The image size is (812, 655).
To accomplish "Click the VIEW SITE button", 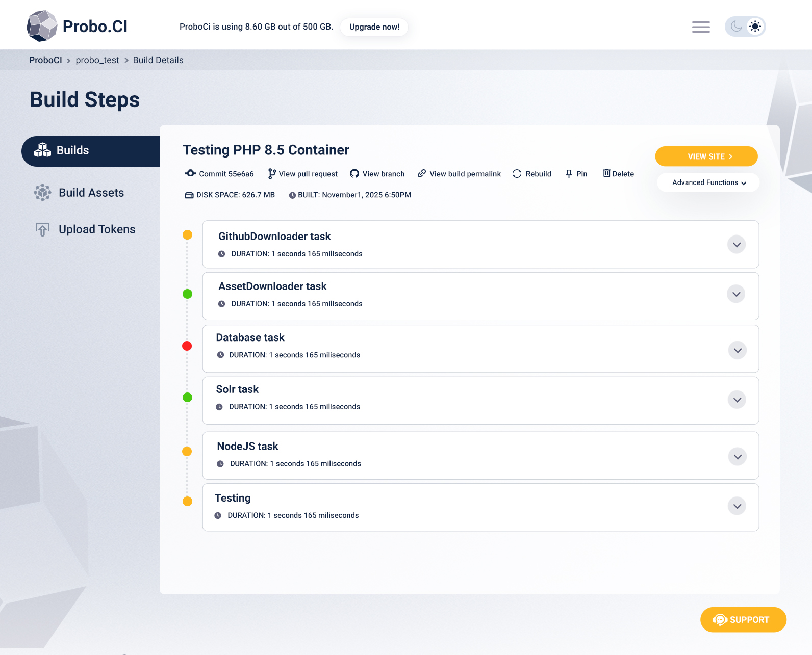I will coord(706,156).
